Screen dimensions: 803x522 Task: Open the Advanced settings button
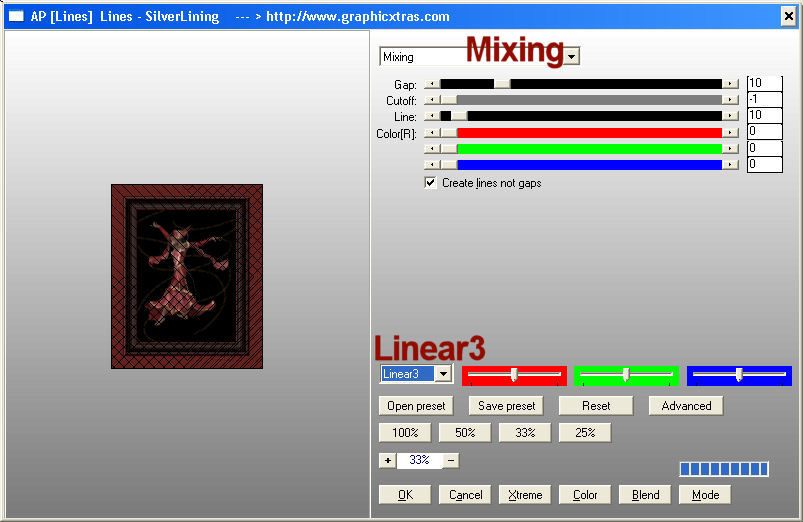tap(686, 406)
